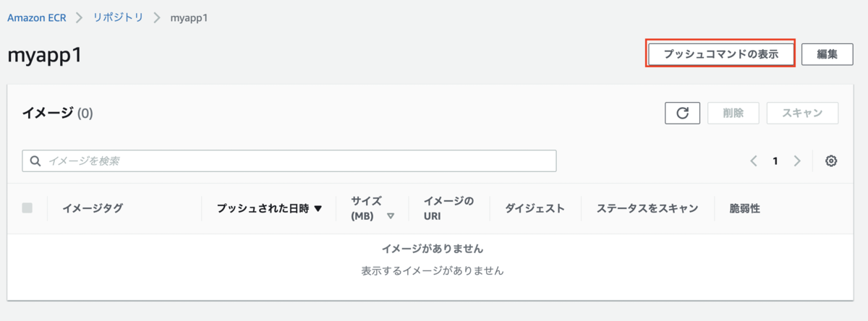Click the 編集 button
The image size is (868, 321).
coord(827,54)
